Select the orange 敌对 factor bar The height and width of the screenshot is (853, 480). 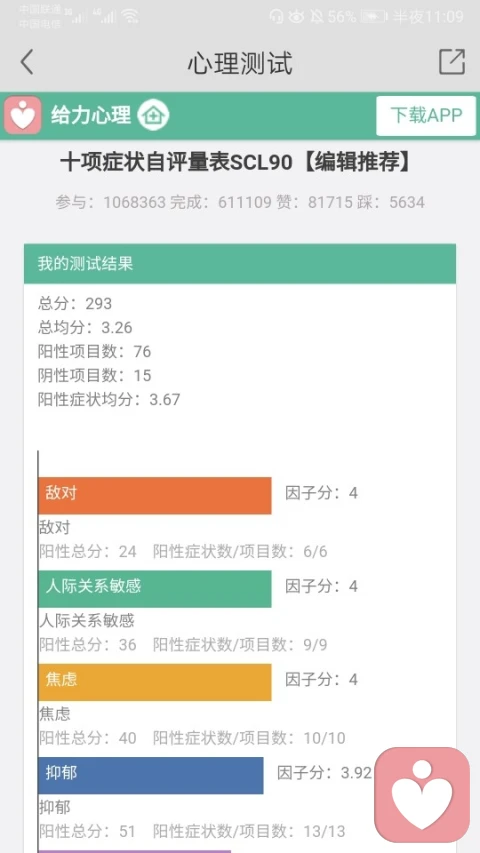tap(155, 496)
